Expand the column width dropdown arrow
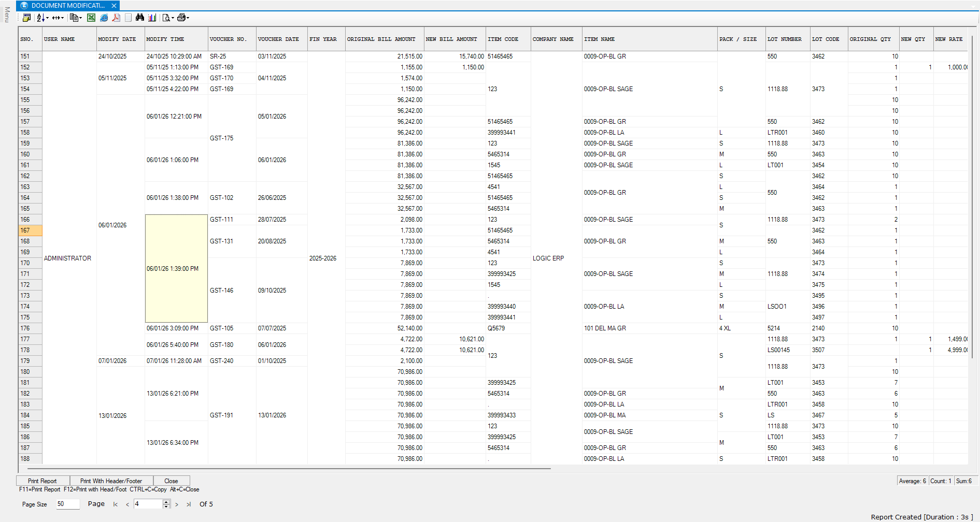 point(62,18)
